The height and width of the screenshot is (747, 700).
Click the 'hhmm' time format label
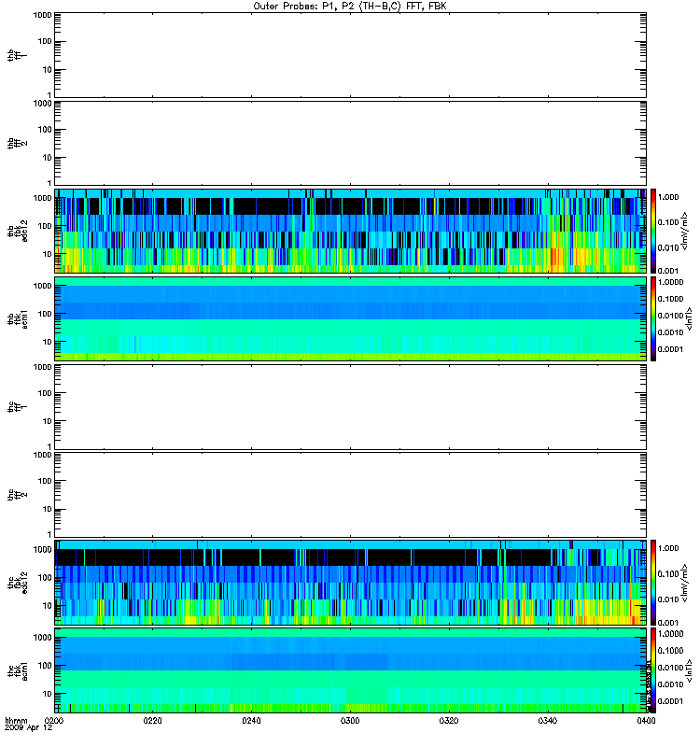pyautogui.click(x=16, y=721)
